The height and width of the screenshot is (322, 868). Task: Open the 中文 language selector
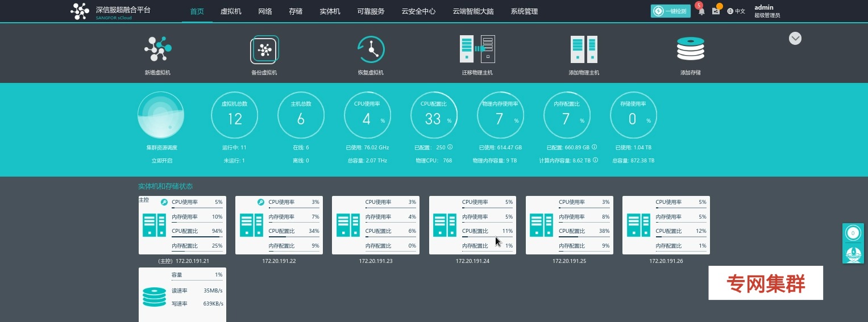coord(736,11)
